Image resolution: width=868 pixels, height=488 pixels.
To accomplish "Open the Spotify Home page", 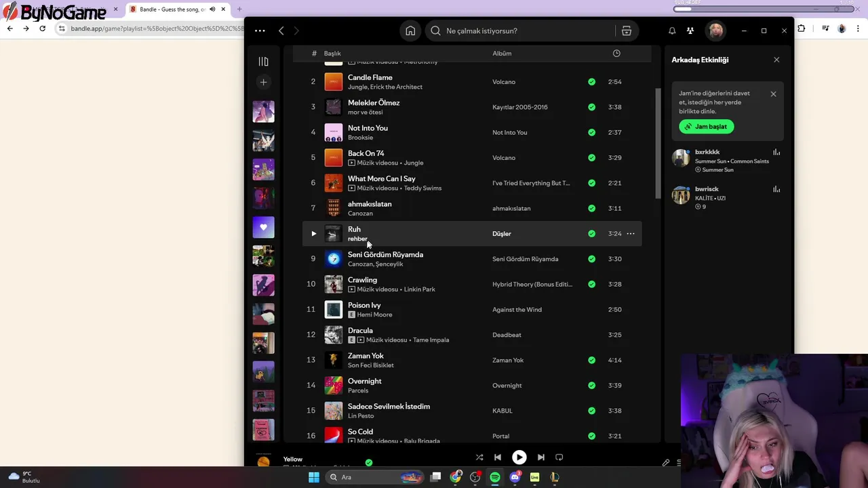I will click(410, 30).
